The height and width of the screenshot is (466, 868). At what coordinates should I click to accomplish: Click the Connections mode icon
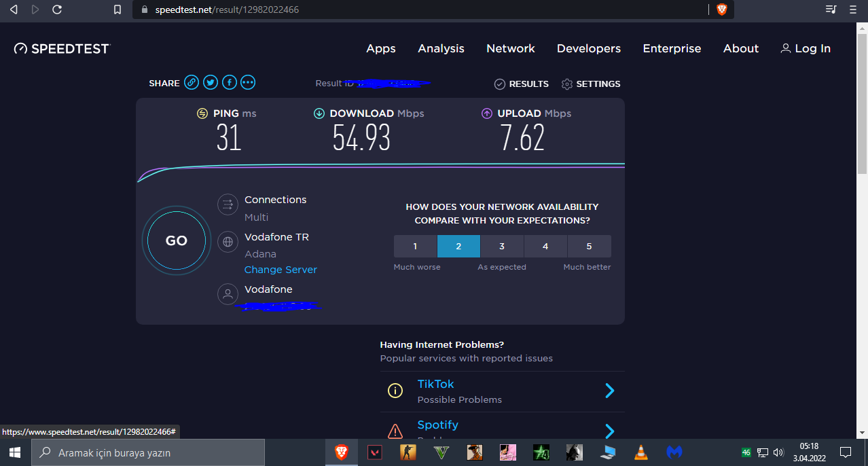(228, 204)
